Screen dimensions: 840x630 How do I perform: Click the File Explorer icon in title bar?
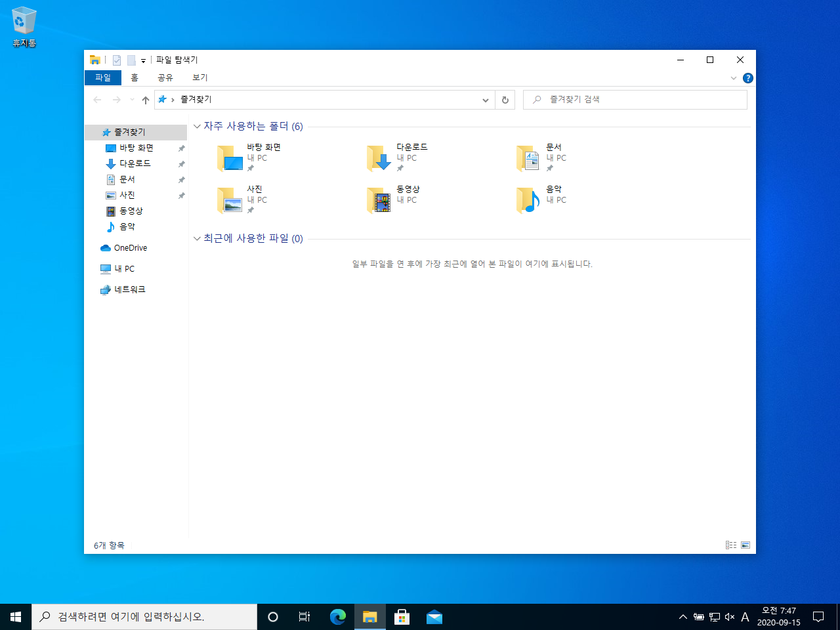click(95, 60)
